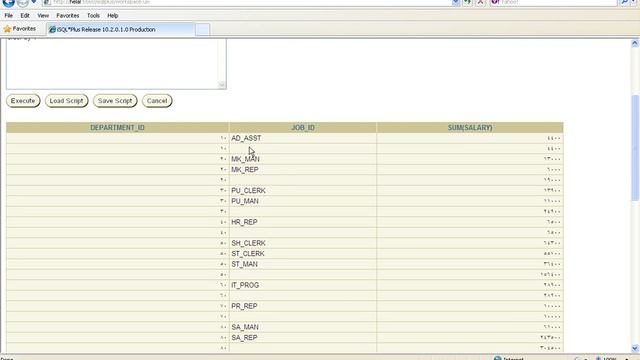Screen dimensions: 640x360
Task: Open the Edit menu
Action: click(25, 16)
